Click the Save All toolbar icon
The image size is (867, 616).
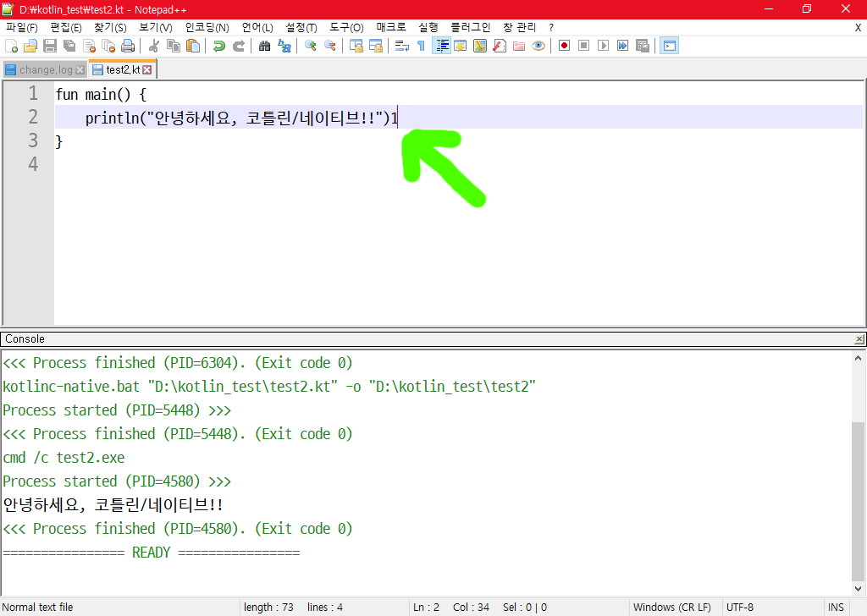pos(69,46)
